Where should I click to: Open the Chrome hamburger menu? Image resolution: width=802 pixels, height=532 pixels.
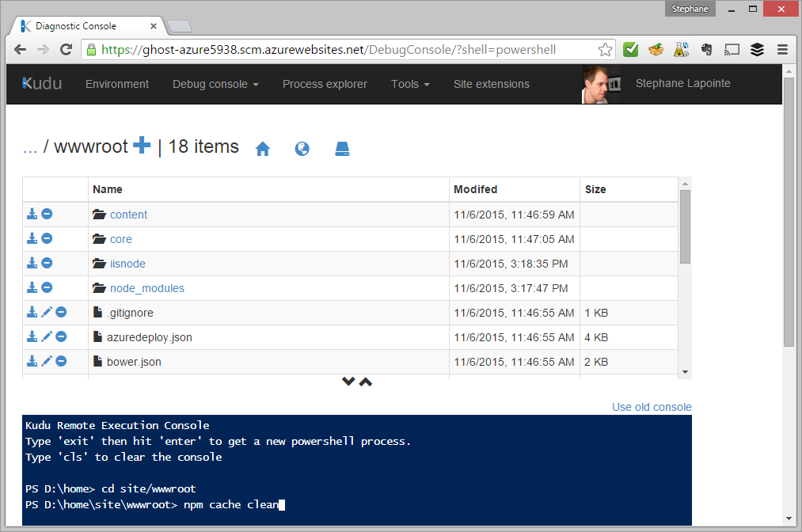[782, 50]
